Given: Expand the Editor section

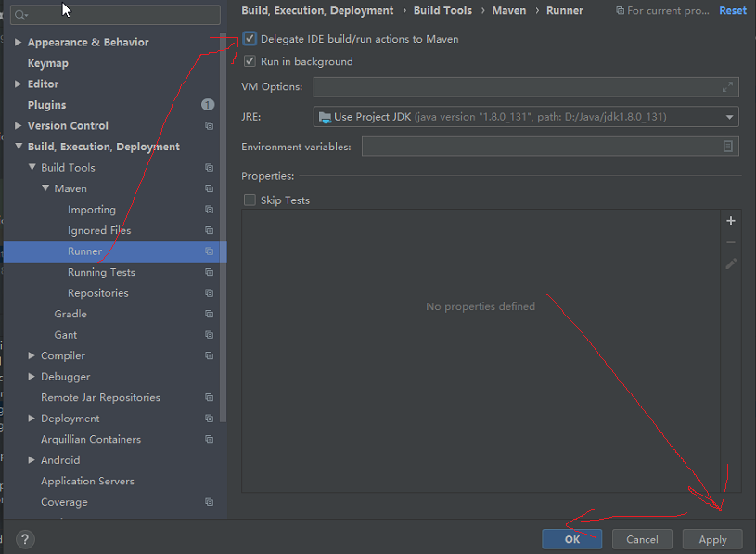Looking at the screenshot, I should coord(19,84).
